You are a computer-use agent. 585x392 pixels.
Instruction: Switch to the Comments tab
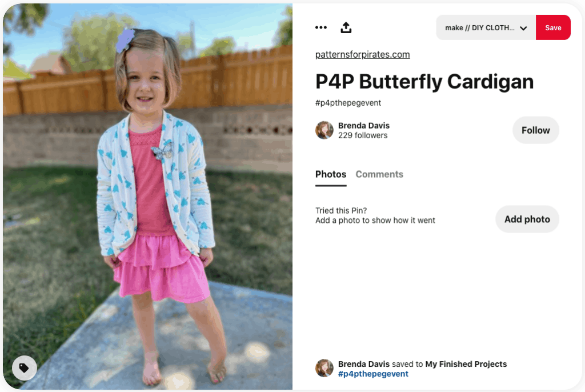click(379, 174)
